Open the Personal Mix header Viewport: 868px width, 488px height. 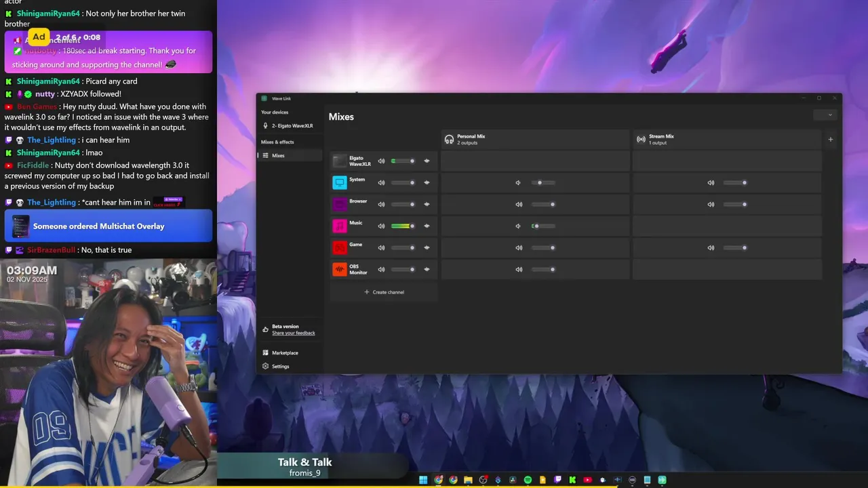535,139
